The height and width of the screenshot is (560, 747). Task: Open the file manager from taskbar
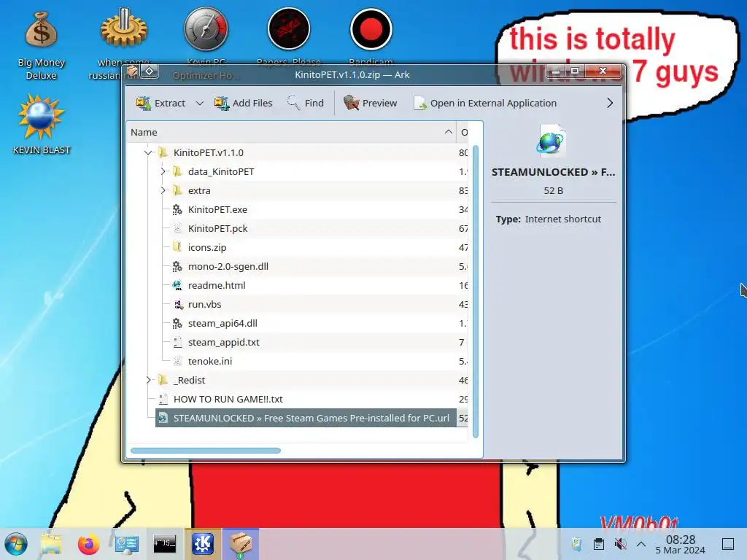click(51, 544)
